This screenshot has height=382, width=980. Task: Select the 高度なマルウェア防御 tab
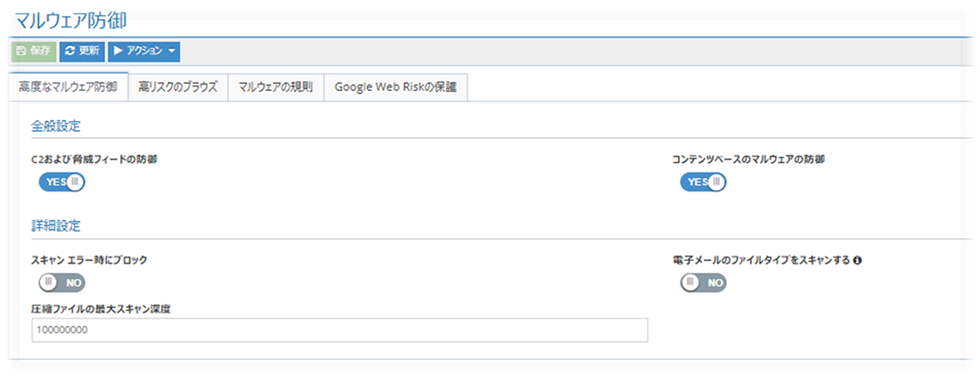coord(68,88)
